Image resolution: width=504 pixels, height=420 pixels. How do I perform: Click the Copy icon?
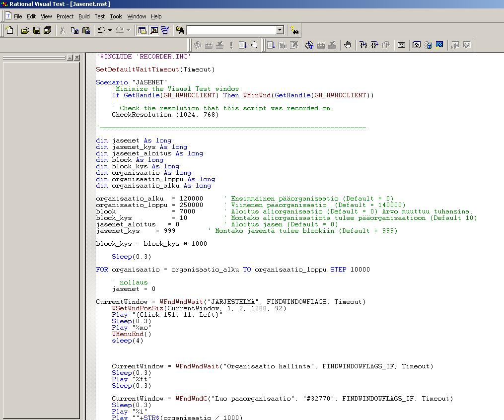(x=74, y=30)
